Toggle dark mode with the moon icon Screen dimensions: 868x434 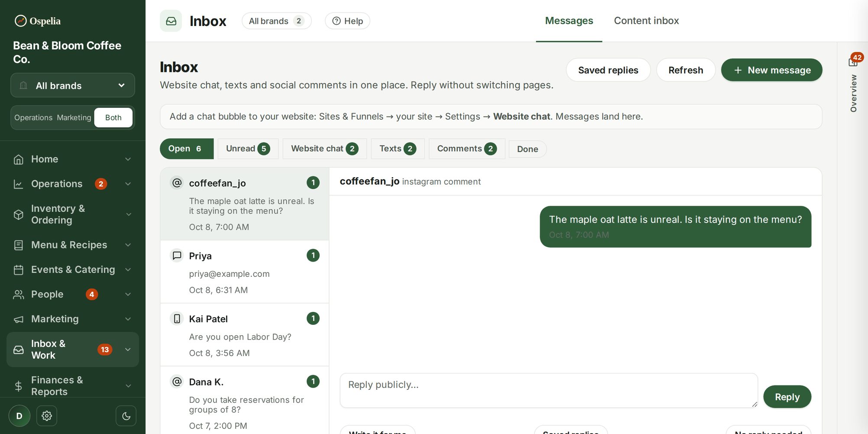click(x=126, y=416)
